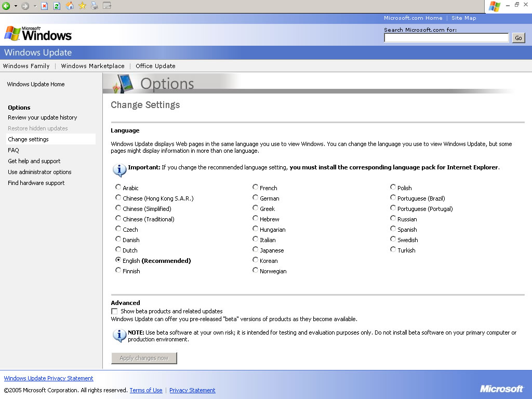
Task: Choose the Finnish radio button
Action: 118,270
